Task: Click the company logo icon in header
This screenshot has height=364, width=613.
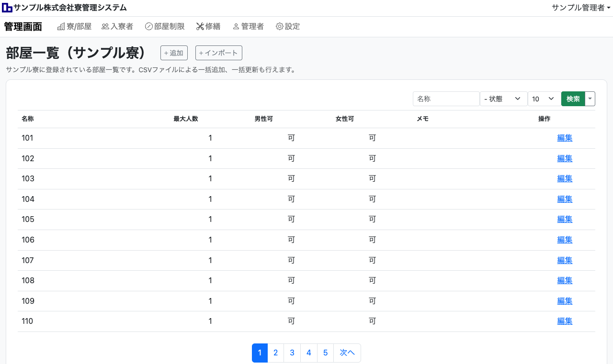Action: pyautogui.click(x=7, y=8)
